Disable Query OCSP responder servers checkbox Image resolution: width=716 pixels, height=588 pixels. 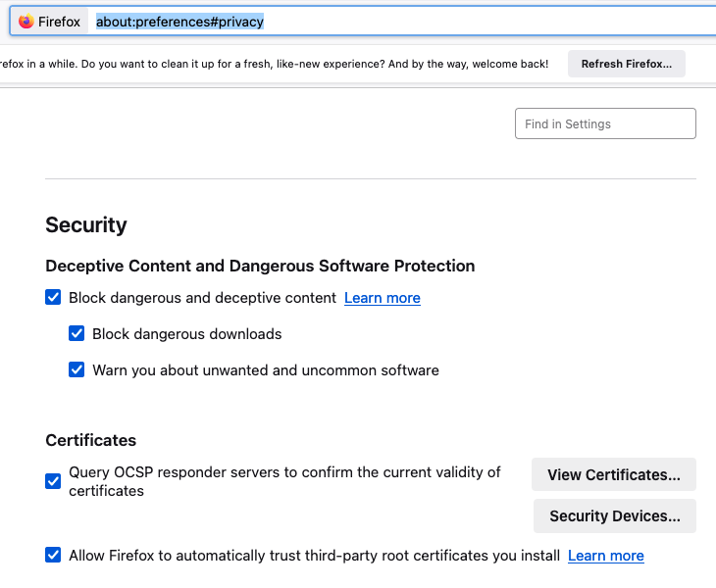click(53, 481)
